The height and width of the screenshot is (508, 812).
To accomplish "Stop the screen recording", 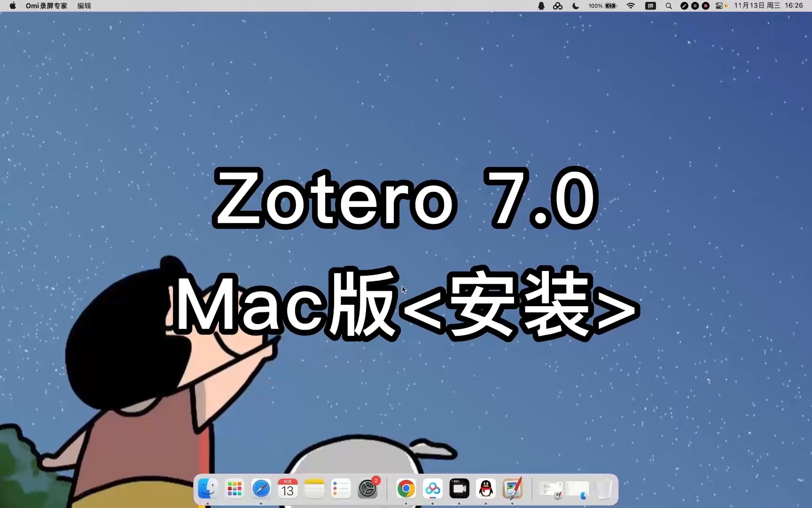I will click(705, 6).
